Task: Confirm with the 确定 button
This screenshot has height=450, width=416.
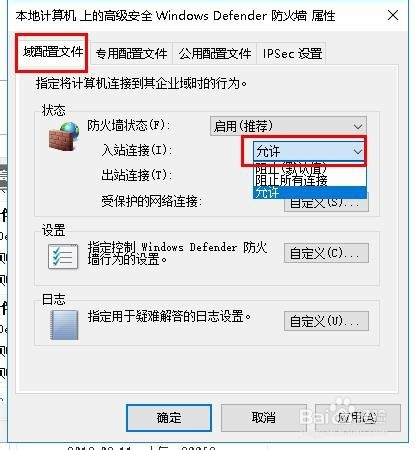Action: 169,418
